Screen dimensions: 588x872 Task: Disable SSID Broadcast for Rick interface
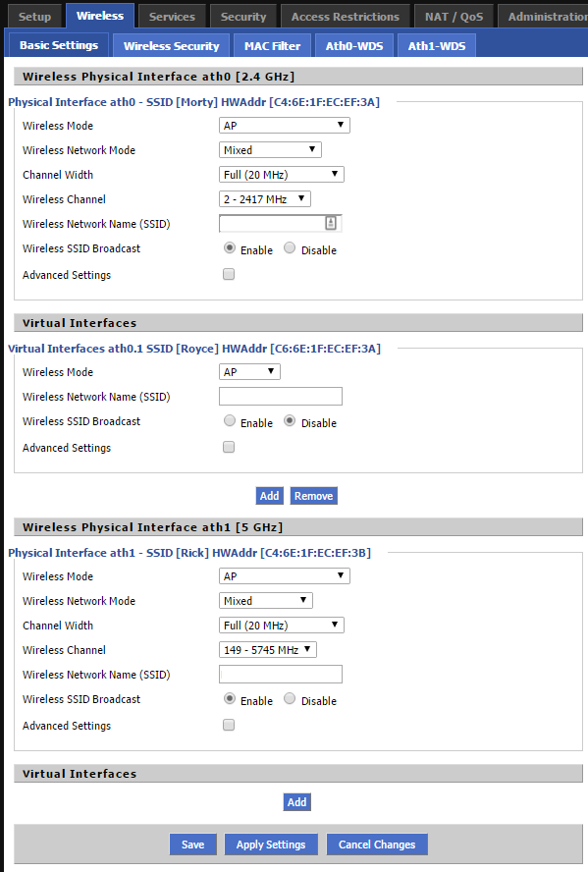point(290,699)
